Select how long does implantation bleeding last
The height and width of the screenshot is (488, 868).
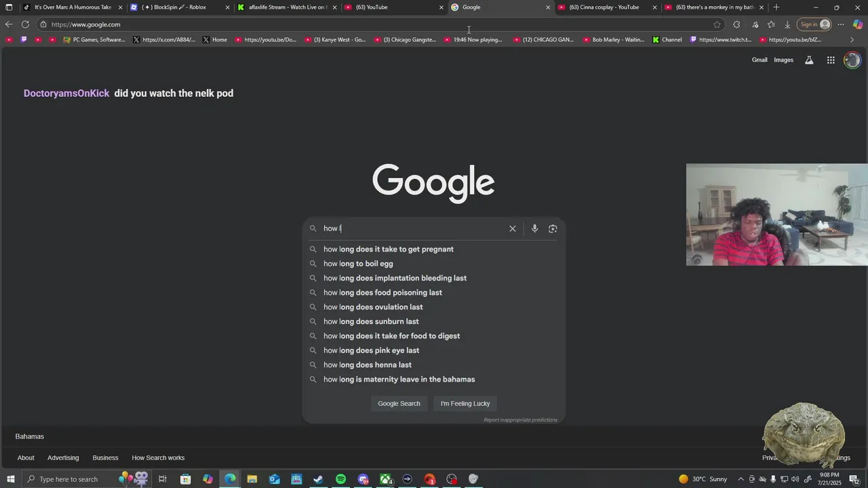click(x=433, y=278)
